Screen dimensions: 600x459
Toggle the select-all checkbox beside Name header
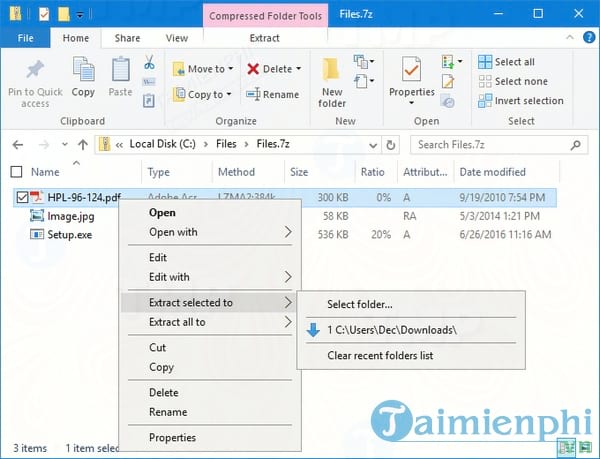click(x=15, y=172)
